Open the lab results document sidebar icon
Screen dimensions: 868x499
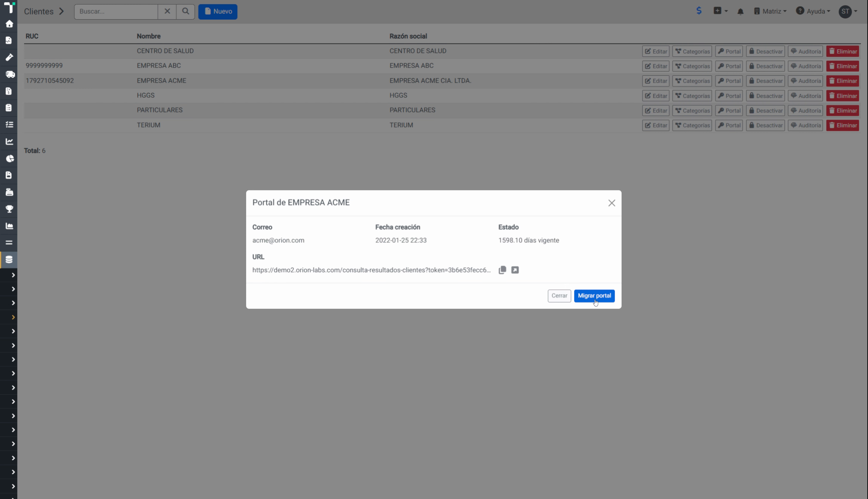click(x=9, y=40)
